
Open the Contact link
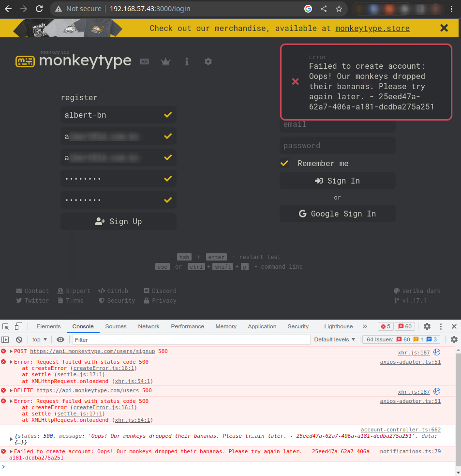click(32, 291)
